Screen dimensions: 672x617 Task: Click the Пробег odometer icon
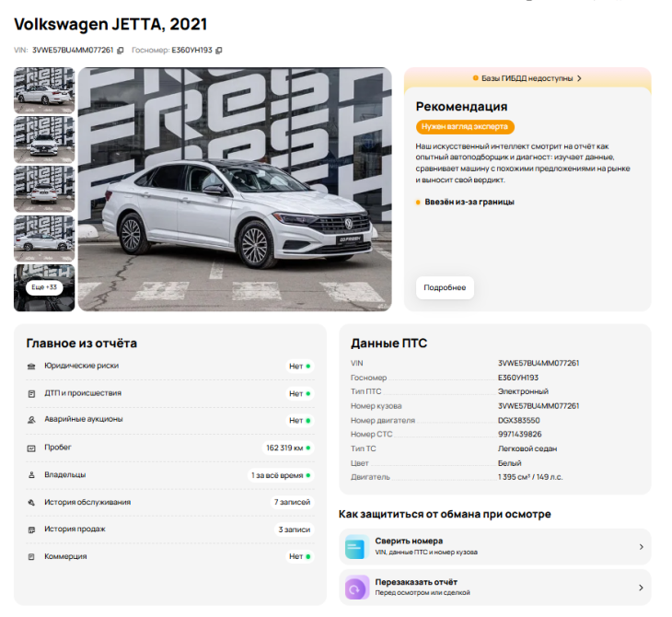pyautogui.click(x=31, y=448)
